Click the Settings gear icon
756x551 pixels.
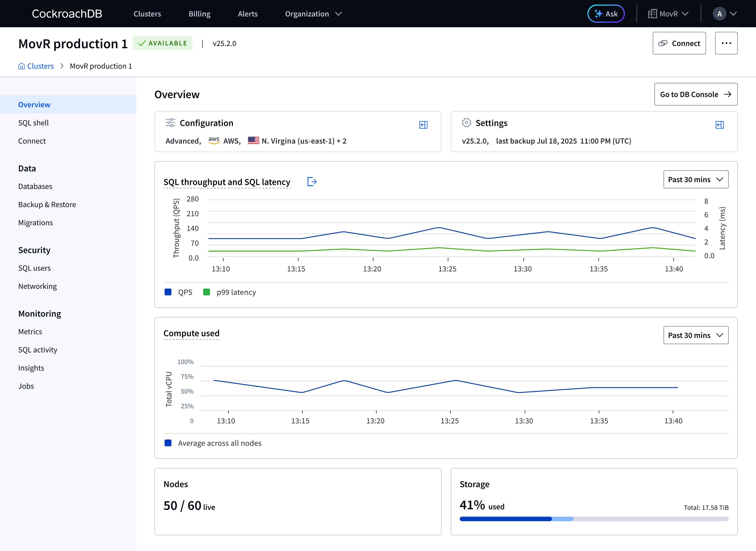click(466, 123)
